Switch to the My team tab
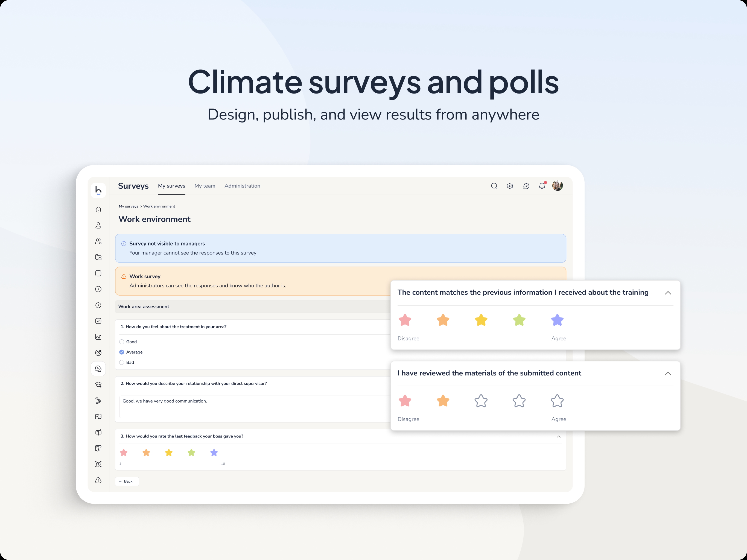 205,186
